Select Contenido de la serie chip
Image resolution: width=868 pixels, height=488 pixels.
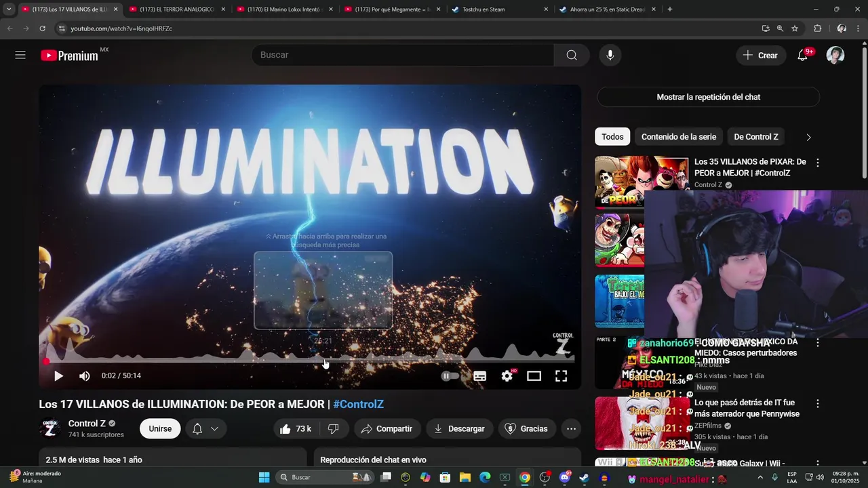coord(679,137)
